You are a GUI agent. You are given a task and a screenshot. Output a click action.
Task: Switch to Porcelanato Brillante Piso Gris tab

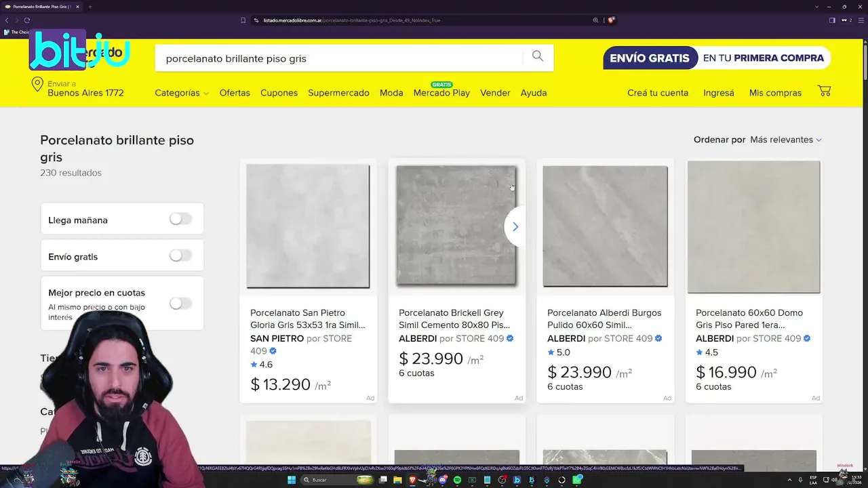(x=41, y=7)
